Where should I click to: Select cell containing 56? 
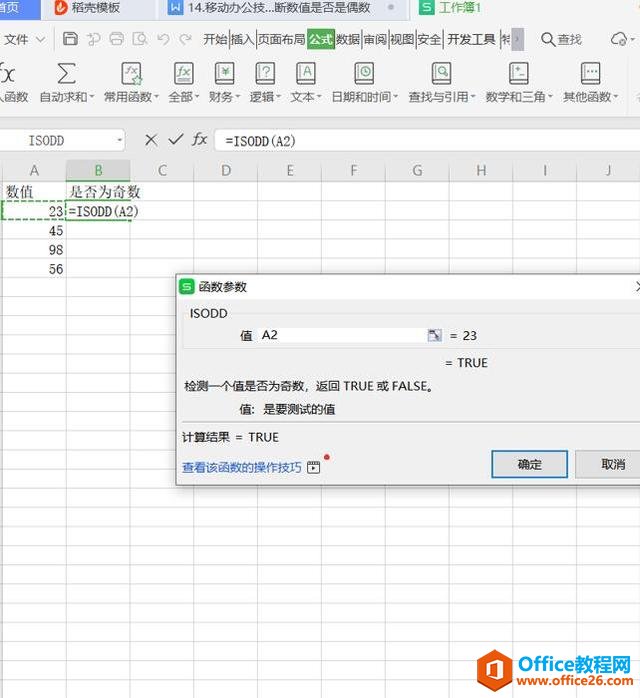pos(34,269)
